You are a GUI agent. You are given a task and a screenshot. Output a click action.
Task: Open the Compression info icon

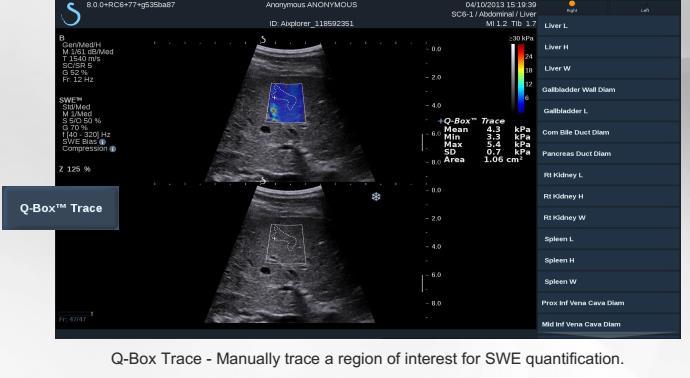point(113,149)
